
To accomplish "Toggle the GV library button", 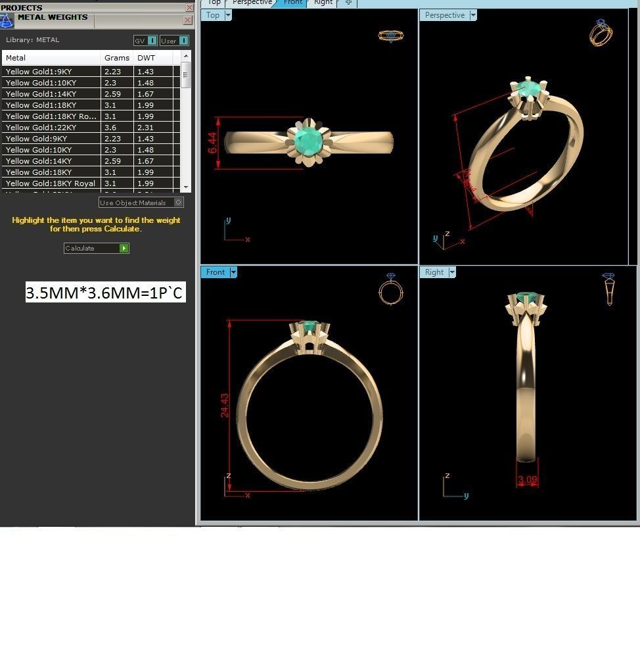I will coord(146,41).
